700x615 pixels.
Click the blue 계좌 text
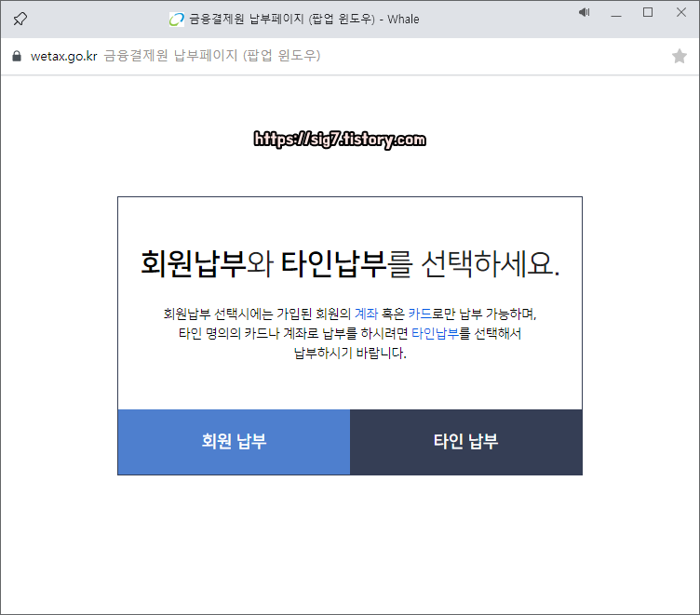[x=366, y=314]
